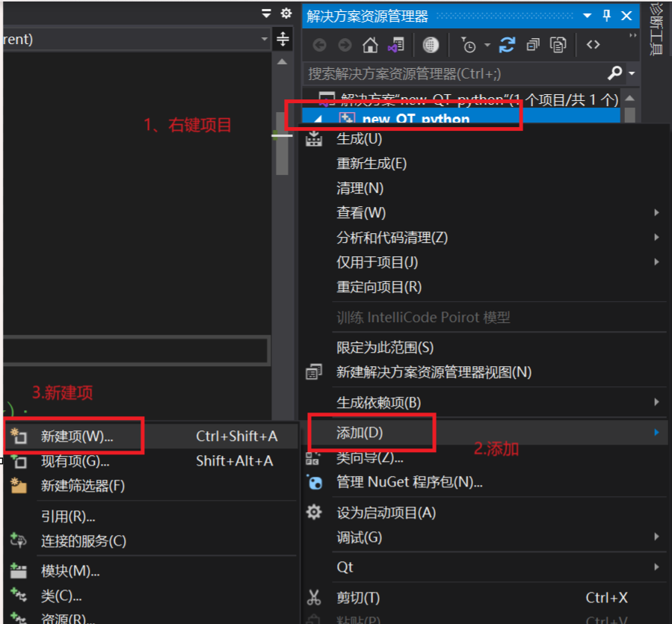Click the magnifier icon in the search box
This screenshot has width=672, height=624.
click(613, 73)
